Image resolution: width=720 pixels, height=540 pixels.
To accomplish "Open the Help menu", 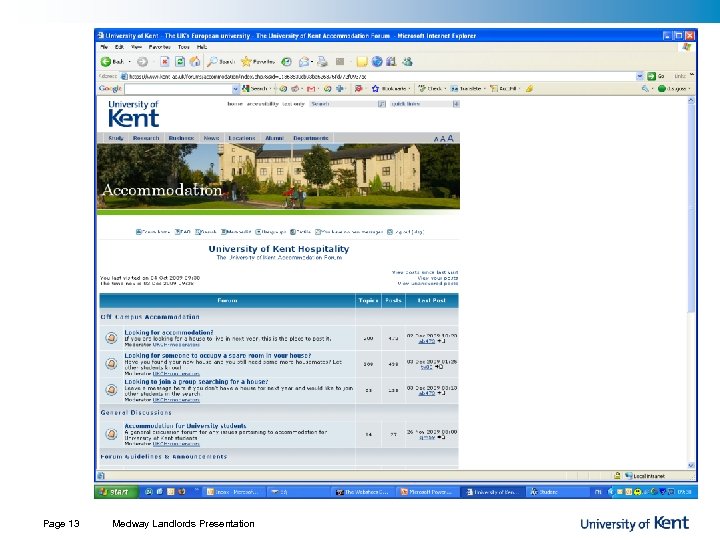I will point(202,47).
